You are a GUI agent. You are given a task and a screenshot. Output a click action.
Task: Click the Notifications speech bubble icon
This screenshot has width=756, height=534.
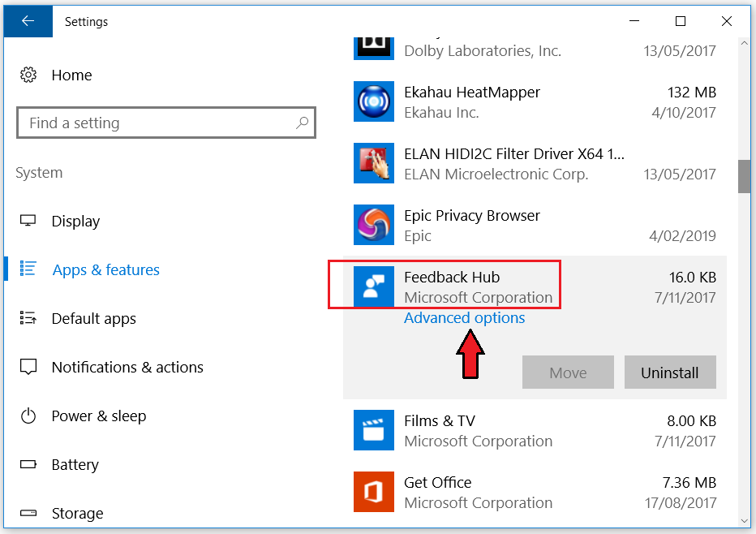pos(28,367)
